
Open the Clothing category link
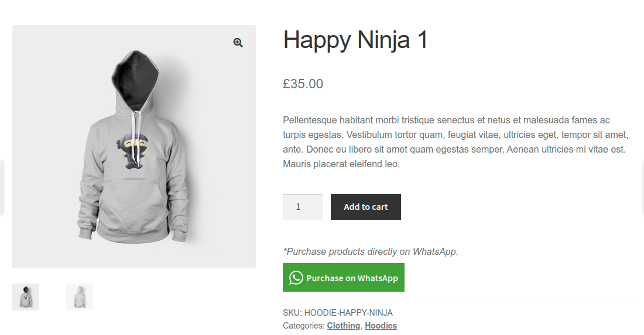click(x=343, y=326)
